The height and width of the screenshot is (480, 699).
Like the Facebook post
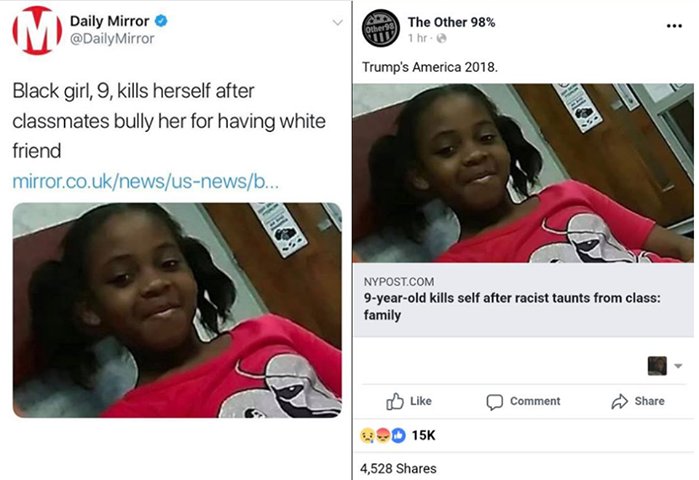click(x=409, y=401)
